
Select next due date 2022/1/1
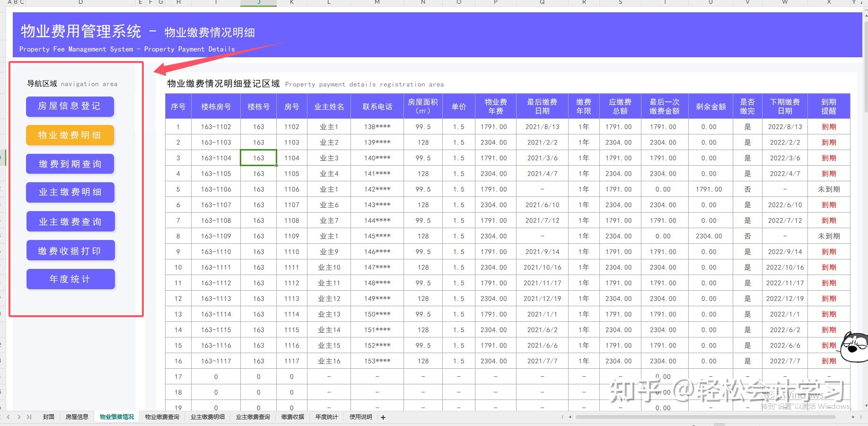785,314
